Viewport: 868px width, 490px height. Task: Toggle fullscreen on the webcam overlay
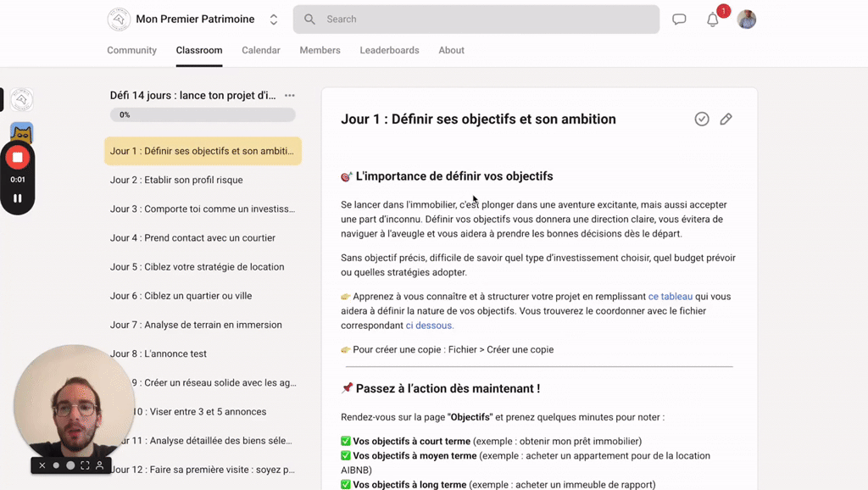pos(85,465)
